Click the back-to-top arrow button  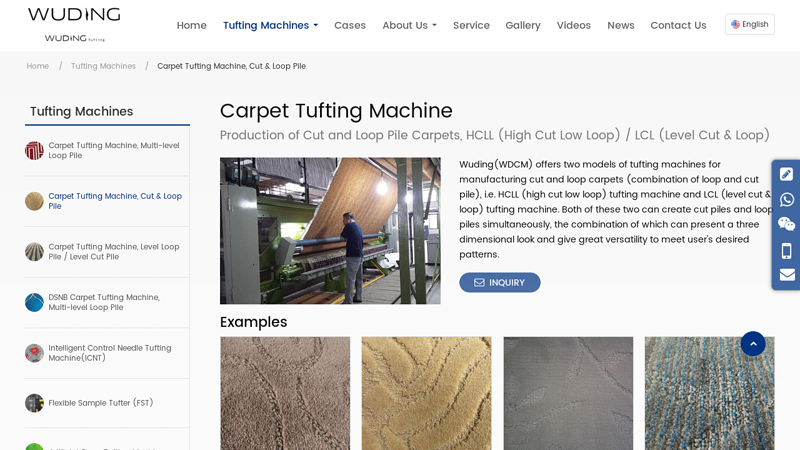click(753, 343)
